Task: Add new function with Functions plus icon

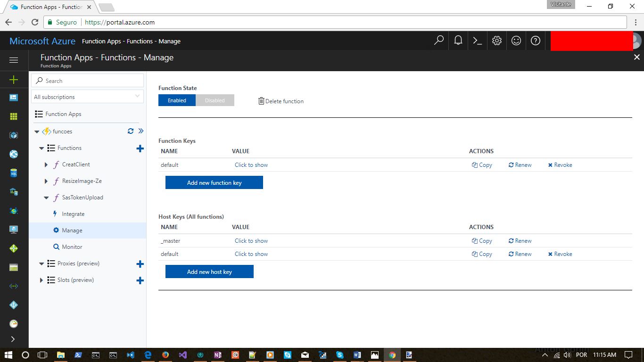Action: pos(140,148)
